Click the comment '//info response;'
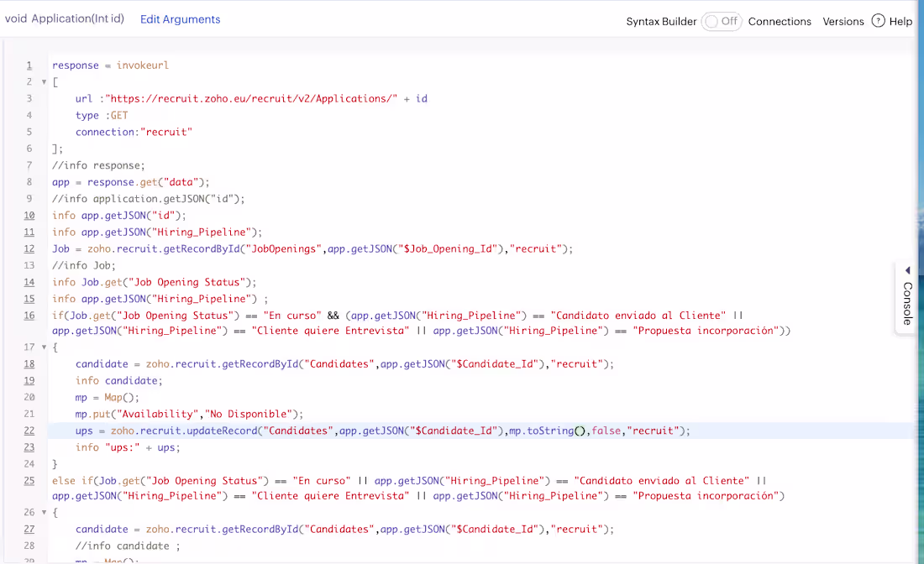 (x=98, y=165)
